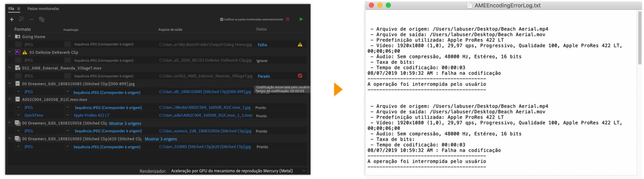This screenshot has width=644, height=179.
Task: Click the Falha status link
Action: click(262, 45)
